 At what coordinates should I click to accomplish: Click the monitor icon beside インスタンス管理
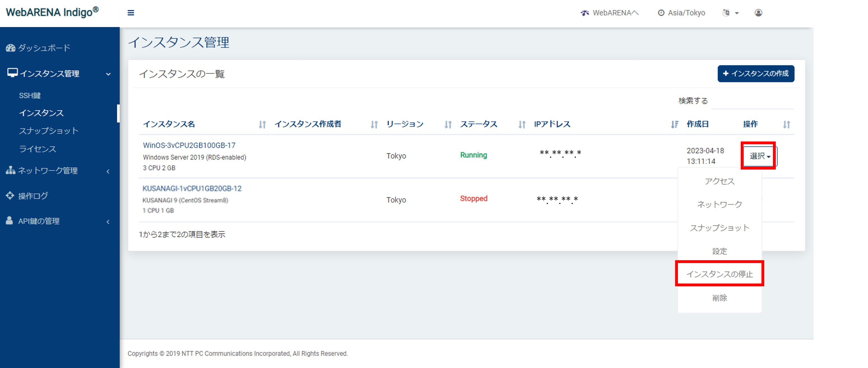(x=12, y=72)
